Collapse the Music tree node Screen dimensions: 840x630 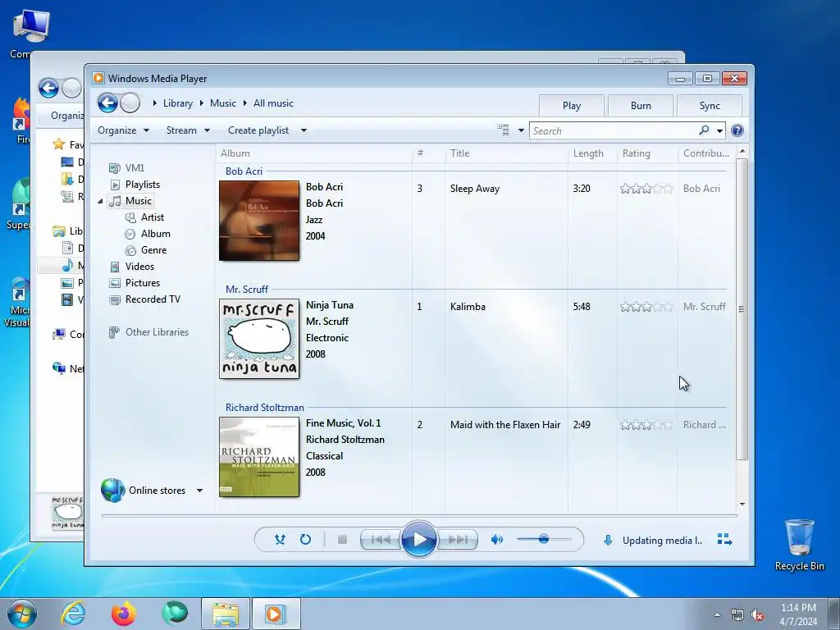100,201
